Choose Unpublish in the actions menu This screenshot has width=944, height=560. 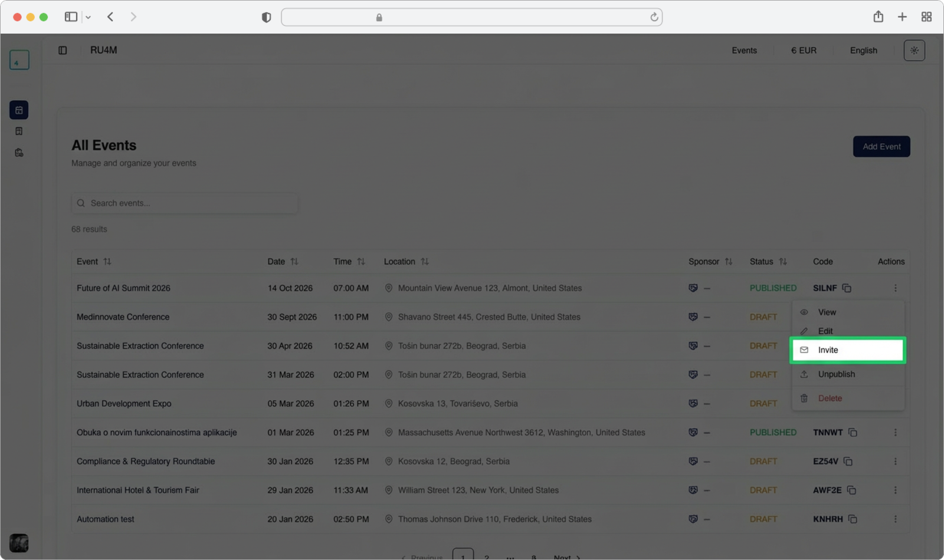pos(836,374)
